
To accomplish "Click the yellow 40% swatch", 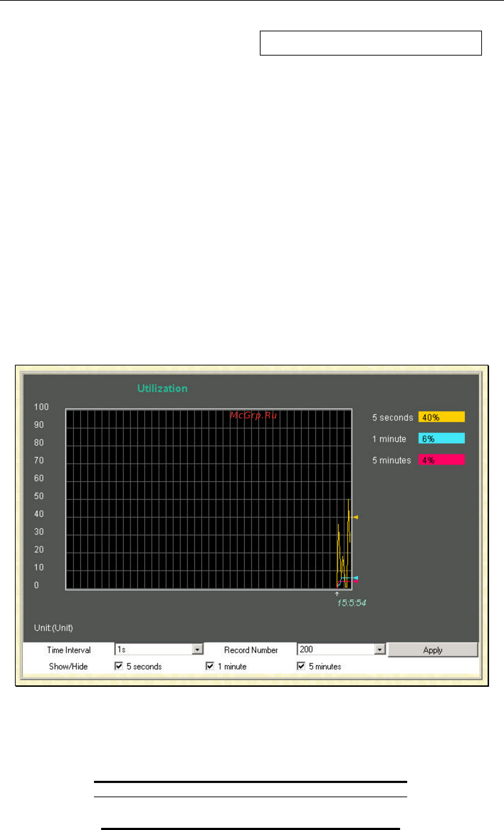I will click(x=441, y=417).
